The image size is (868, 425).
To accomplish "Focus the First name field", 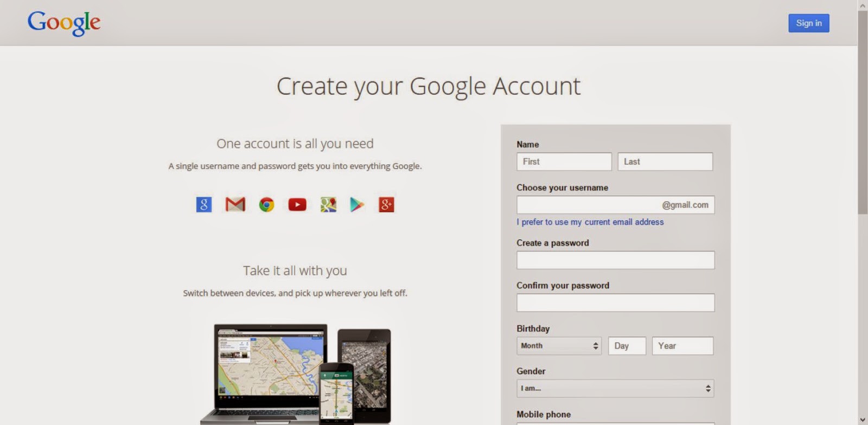I will click(564, 162).
